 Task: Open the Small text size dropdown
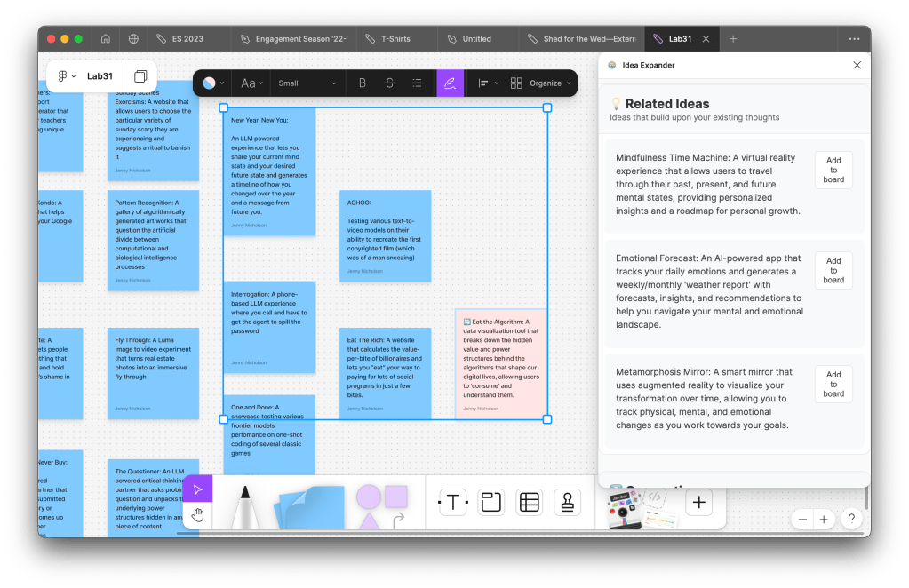click(x=307, y=83)
